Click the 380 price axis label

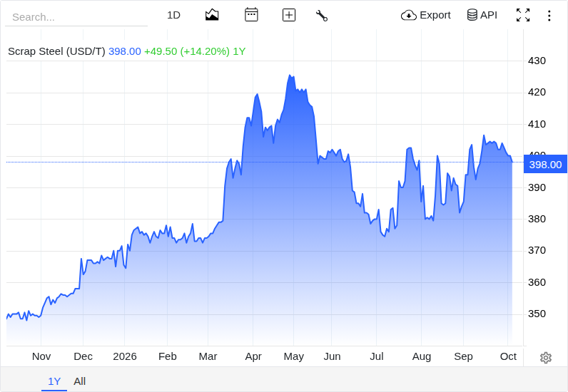[537, 219]
